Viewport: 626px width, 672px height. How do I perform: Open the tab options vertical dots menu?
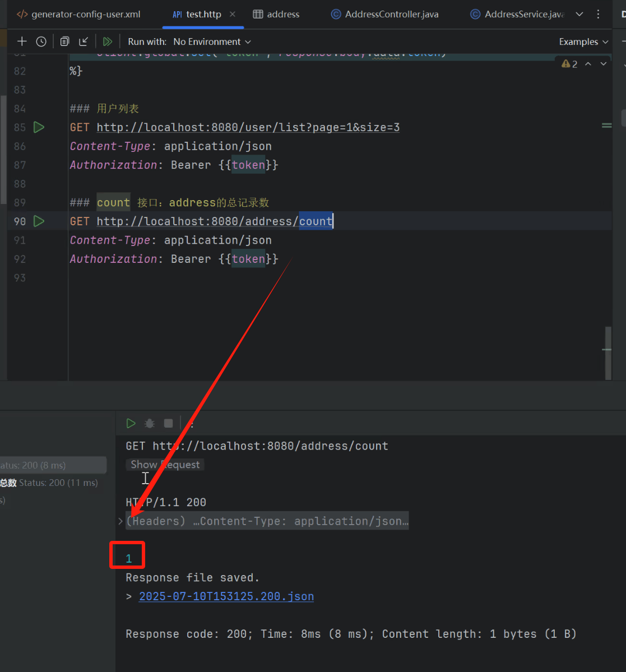598,14
